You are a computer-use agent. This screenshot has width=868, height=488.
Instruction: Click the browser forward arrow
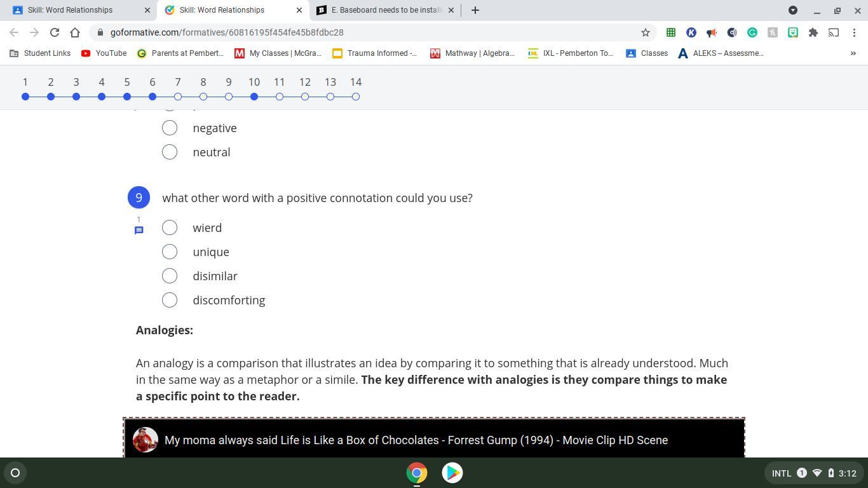(34, 32)
